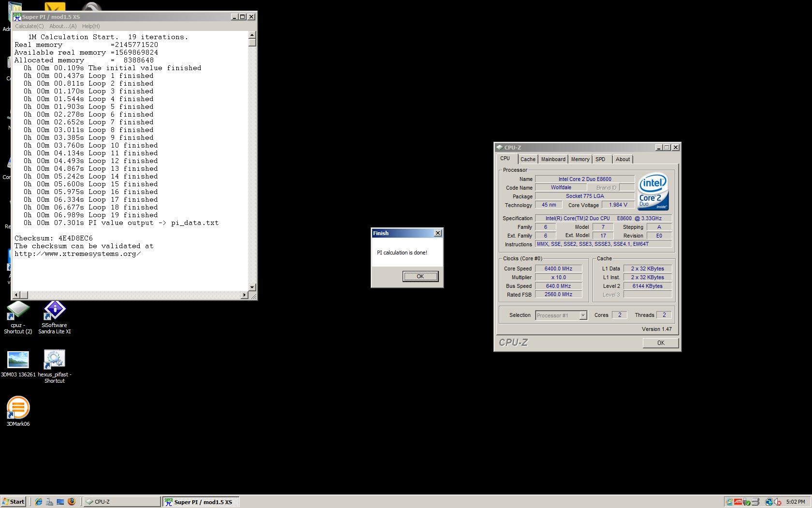Image resolution: width=812 pixels, height=508 pixels.
Task: Switch to the Memory tab in CPU-Z
Action: pos(580,159)
